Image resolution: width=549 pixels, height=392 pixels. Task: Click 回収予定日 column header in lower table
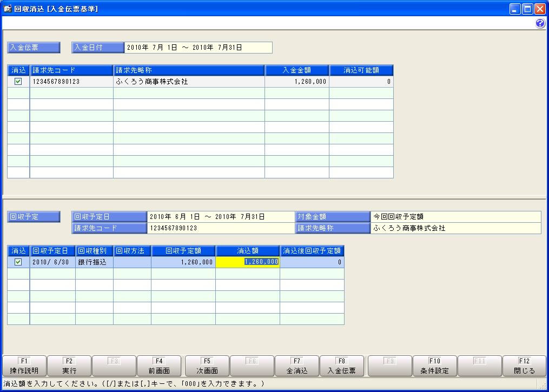pyautogui.click(x=52, y=251)
